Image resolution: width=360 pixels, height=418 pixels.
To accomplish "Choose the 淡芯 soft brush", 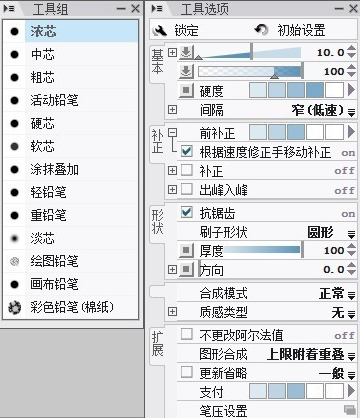I will (x=71, y=238).
